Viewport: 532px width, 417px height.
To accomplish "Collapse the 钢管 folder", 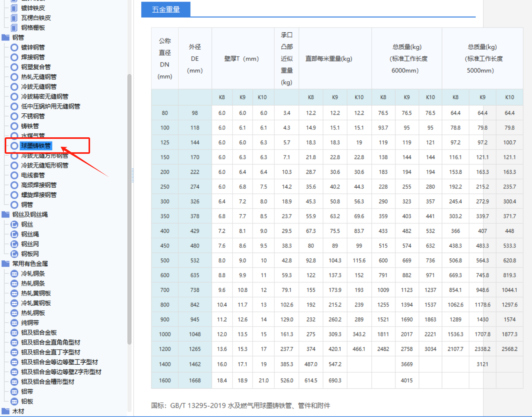I will (6, 38).
